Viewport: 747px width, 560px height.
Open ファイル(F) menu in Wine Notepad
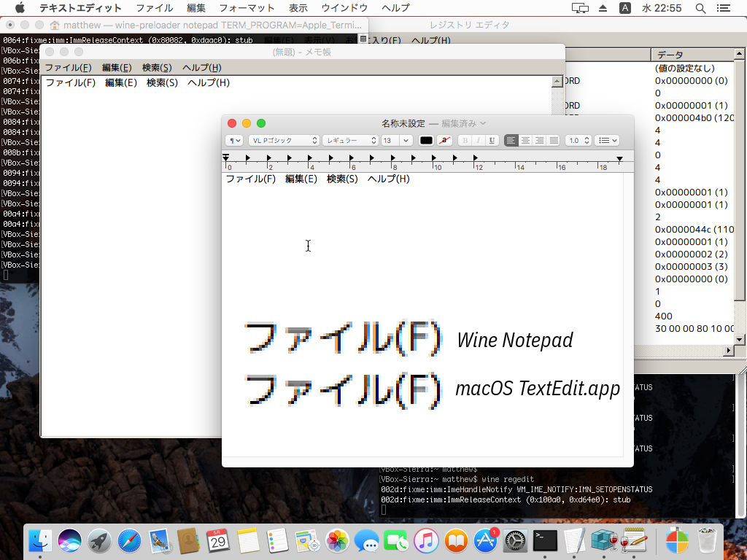pos(68,68)
